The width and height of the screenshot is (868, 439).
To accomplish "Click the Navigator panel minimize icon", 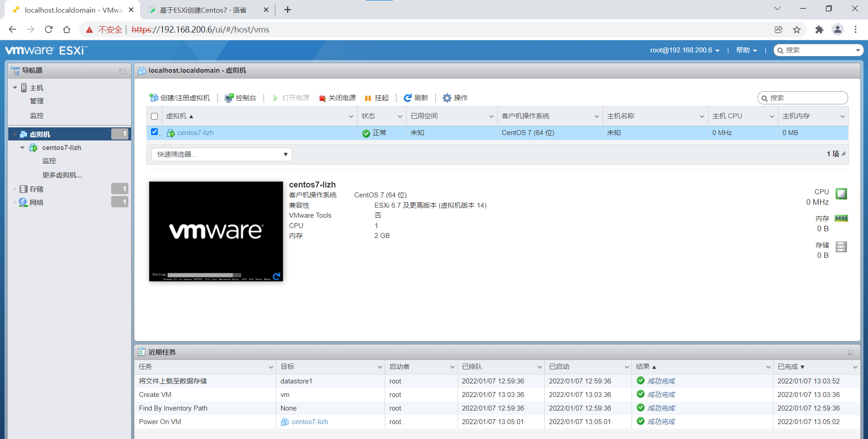I will point(122,71).
